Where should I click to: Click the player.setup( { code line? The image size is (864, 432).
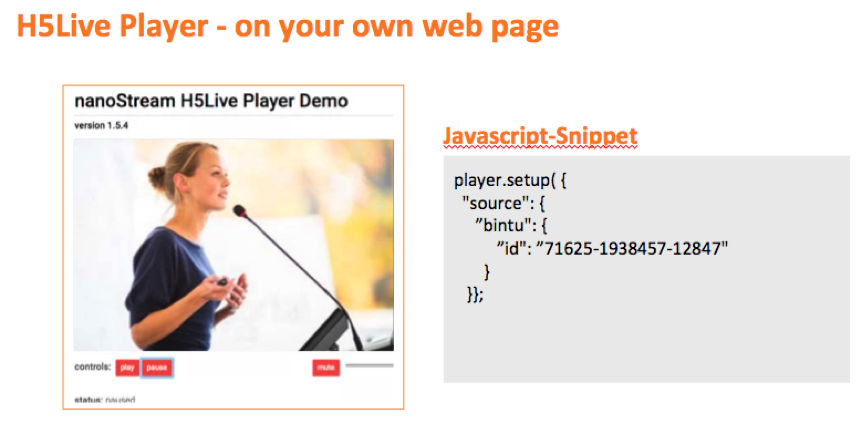click(x=510, y=181)
